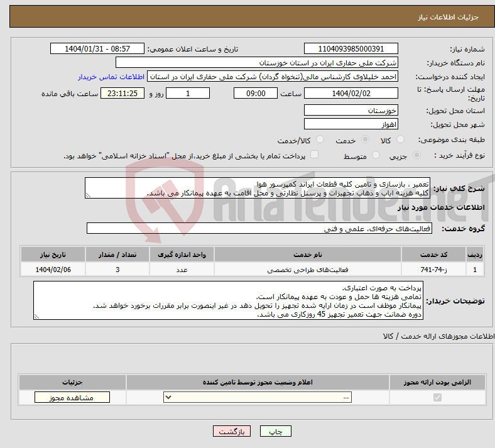This screenshot has height=448, width=495.
Task: Click the delivery province field خوزستان
Action: pyautogui.click(x=351, y=110)
